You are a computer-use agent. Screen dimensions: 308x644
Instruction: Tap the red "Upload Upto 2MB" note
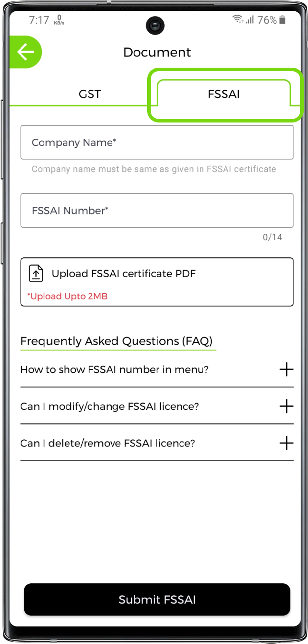coord(67,296)
